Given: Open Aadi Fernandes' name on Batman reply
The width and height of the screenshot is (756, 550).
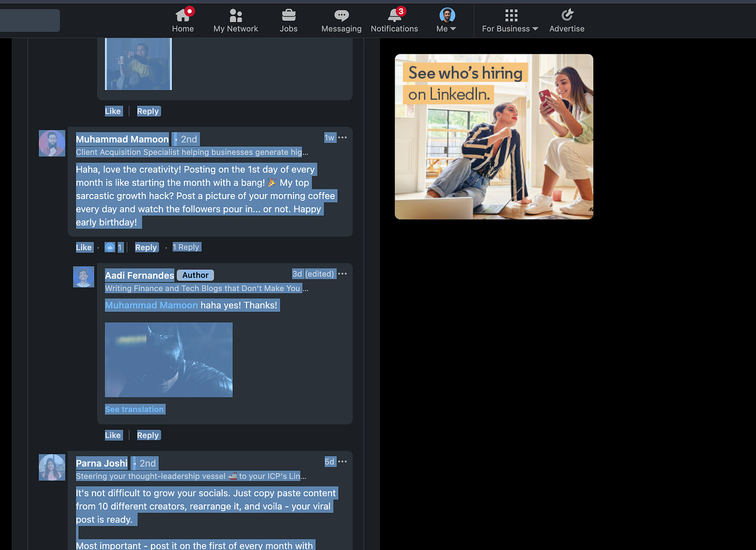Looking at the screenshot, I should (x=140, y=276).
